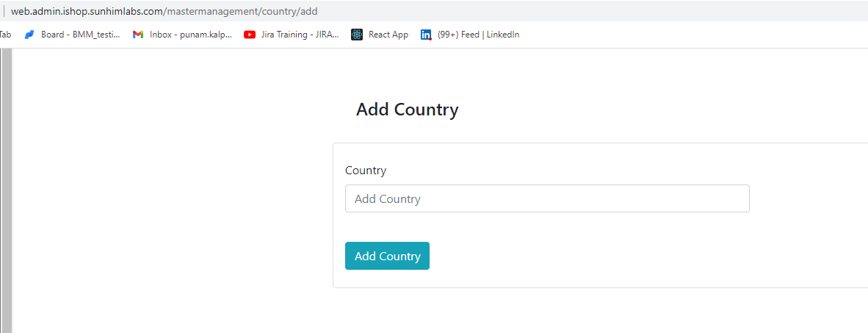The height and width of the screenshot is (333, 868).
Task: Click the '/mastermanagement/country/add' path in URL
Action: tap(240, 11)
